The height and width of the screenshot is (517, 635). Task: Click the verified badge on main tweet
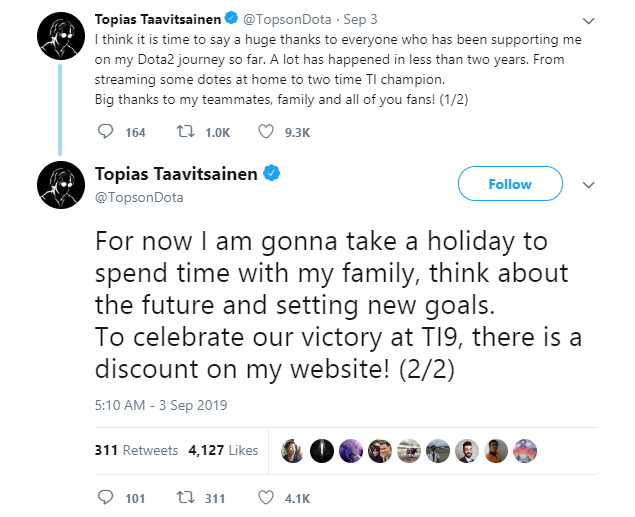pyautogui.click(x=271, y=173)
